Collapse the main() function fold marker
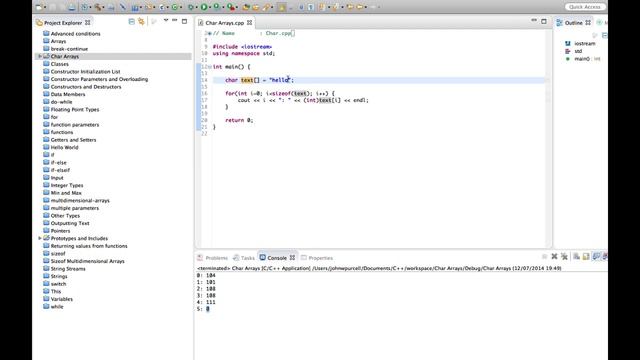The width and height of the screenshot is (640, 360). tap(210, 67)
